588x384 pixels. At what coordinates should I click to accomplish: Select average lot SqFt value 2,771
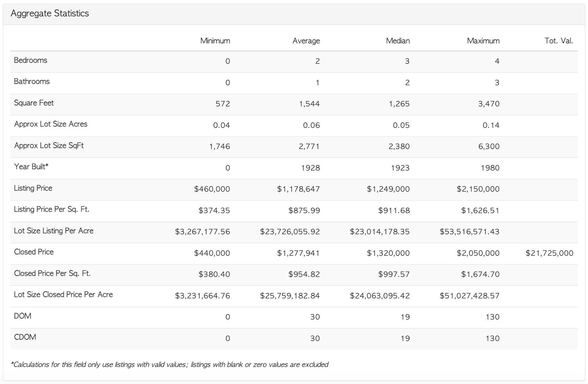tap(309, 146)
